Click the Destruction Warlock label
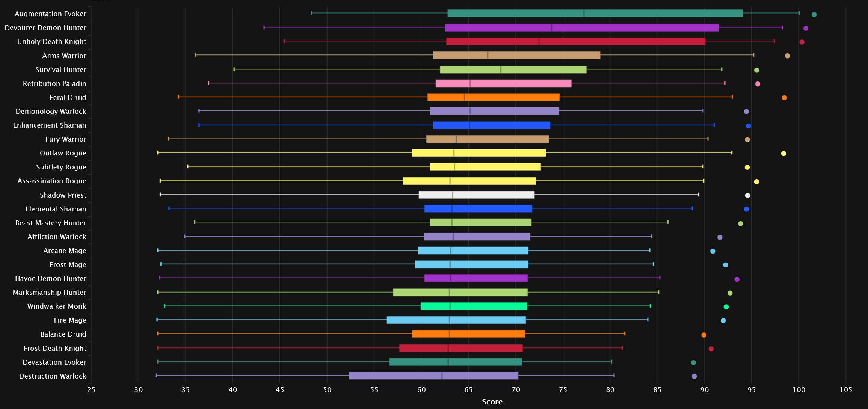This screenshot has width=868, height=409. [x=53, y=376]
